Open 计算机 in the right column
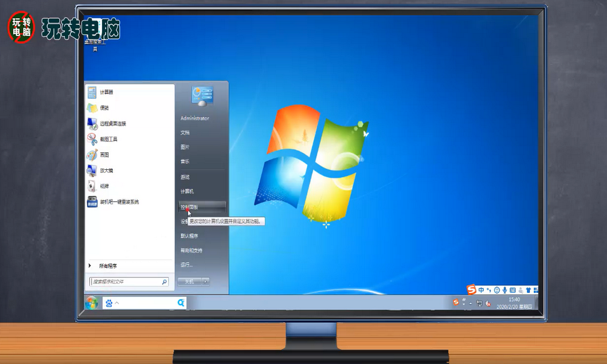Screen dimensions: 607x364 (187, 192)
